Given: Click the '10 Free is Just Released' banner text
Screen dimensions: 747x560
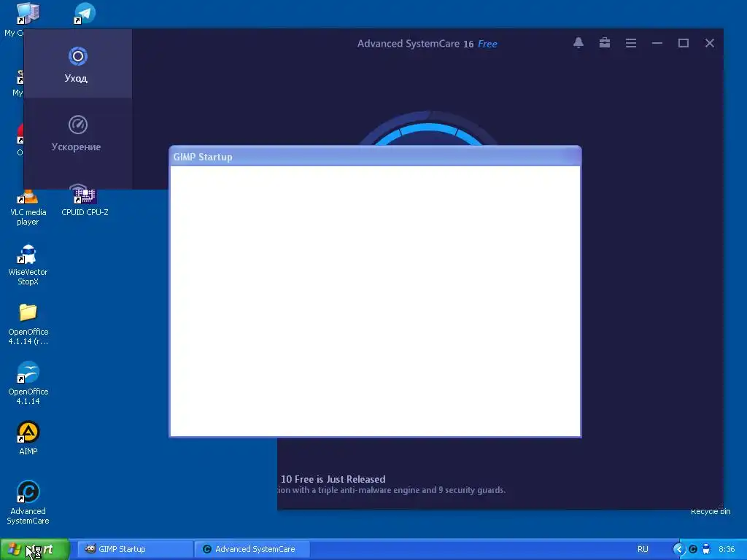Looking at the screenshot, I should (333, 479).
